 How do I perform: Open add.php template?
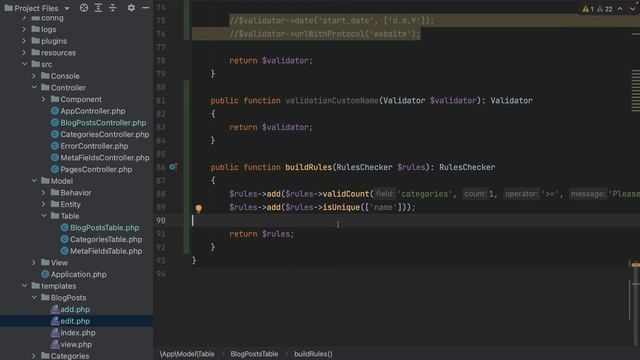[x=75, y=309]
